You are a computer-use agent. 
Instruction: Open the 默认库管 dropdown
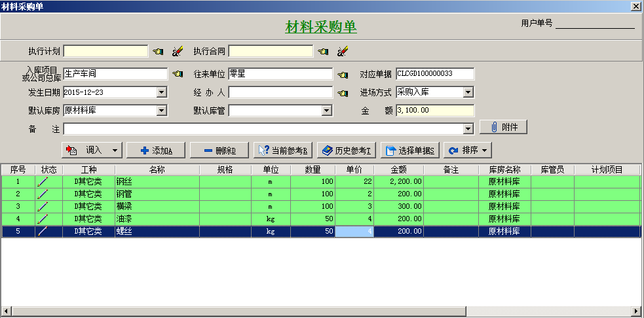(x=327, y=111)
